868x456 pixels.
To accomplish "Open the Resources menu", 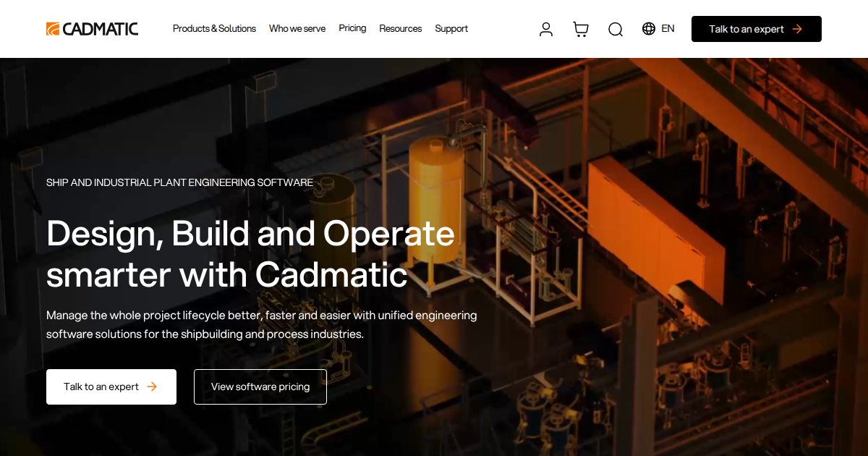I will tap(400, 28).
